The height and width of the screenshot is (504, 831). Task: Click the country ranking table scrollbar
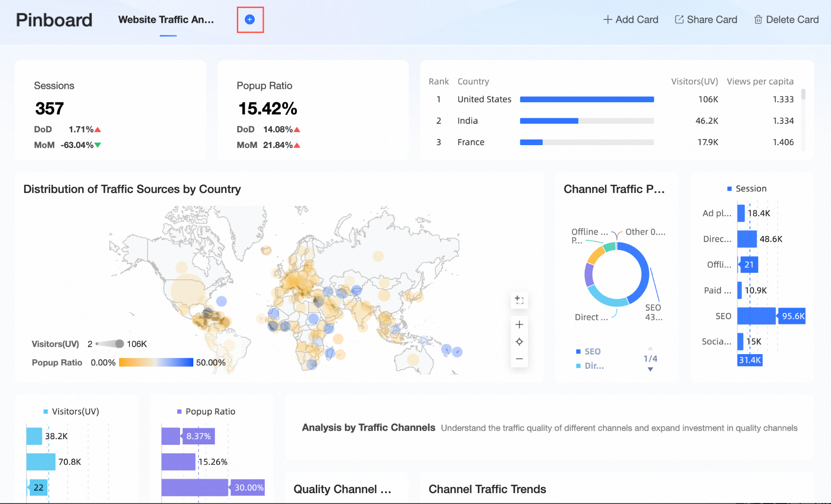(803, 94)
